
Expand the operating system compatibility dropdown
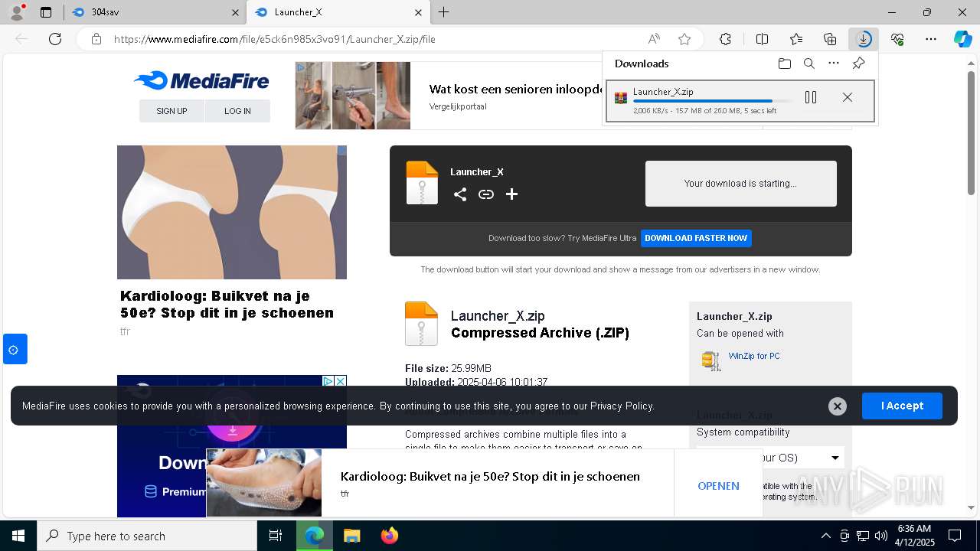(x=770, y=458)
